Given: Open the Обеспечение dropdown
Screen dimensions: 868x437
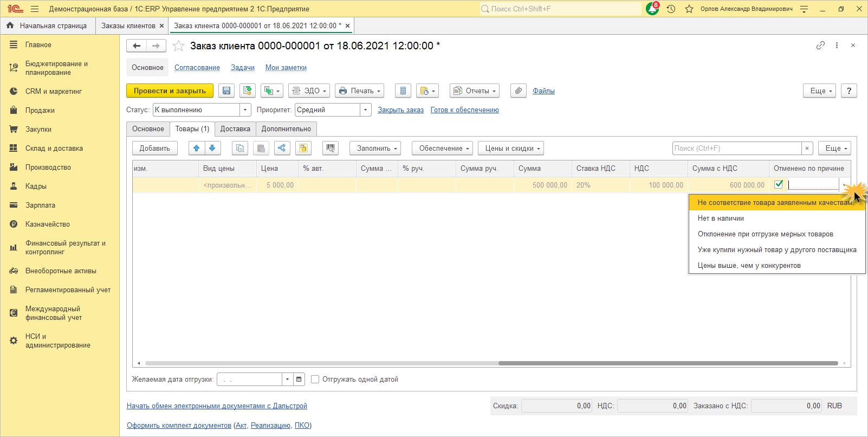Looking at the screenshot, I should (x=443, y=148).
